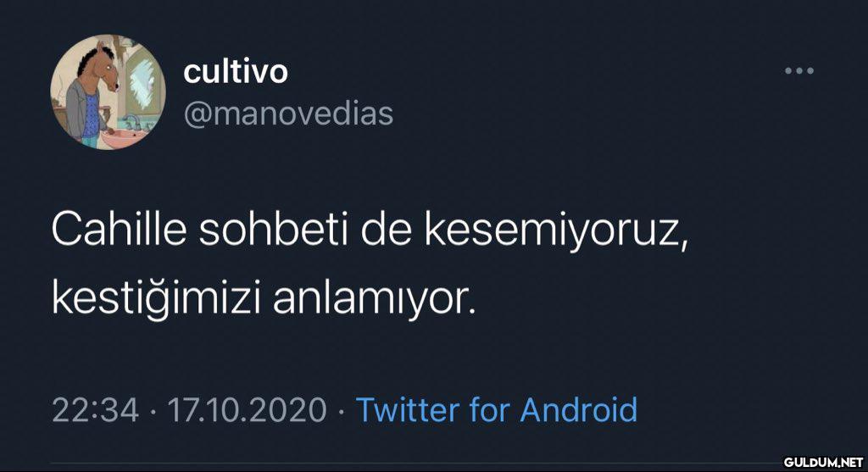Click the 22:34 tweet time

pyautogui.click(x=95, y=410)
